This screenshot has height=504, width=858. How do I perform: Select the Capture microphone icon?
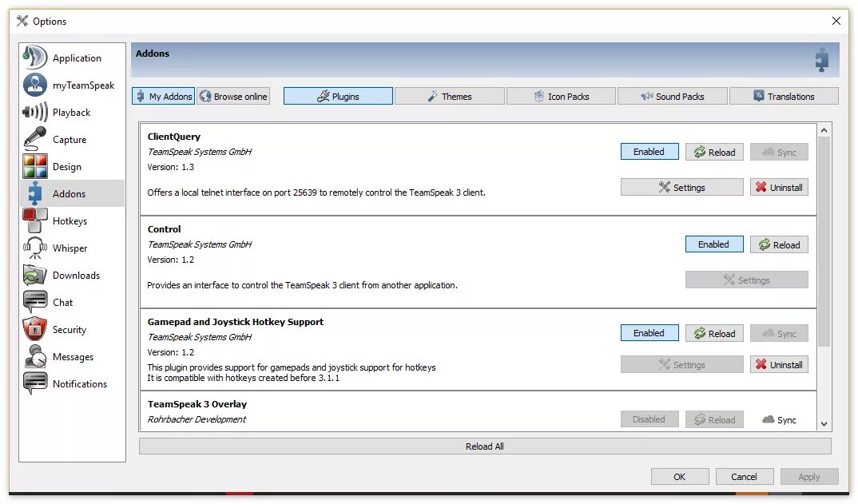(34, 139)
